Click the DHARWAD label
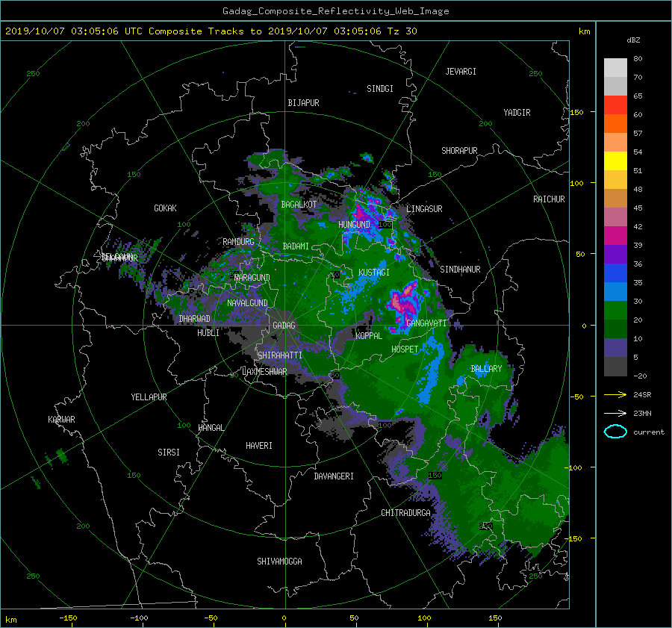 tap(194, 319)
